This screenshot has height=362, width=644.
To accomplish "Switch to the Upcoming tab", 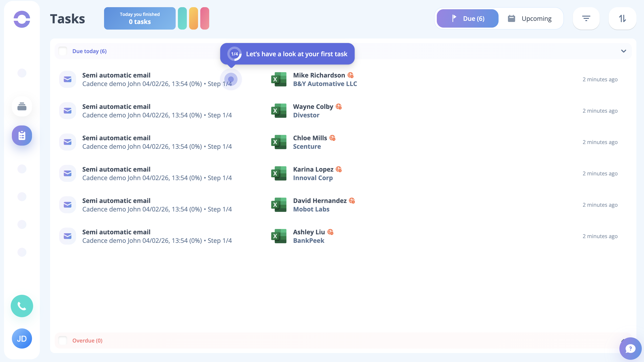I will (530, 19).
